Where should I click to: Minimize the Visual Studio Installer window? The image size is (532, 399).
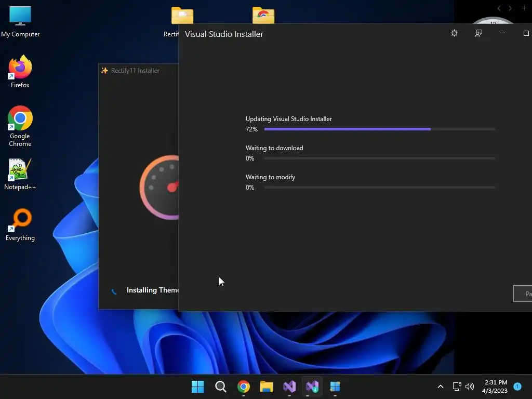point(502,33)
